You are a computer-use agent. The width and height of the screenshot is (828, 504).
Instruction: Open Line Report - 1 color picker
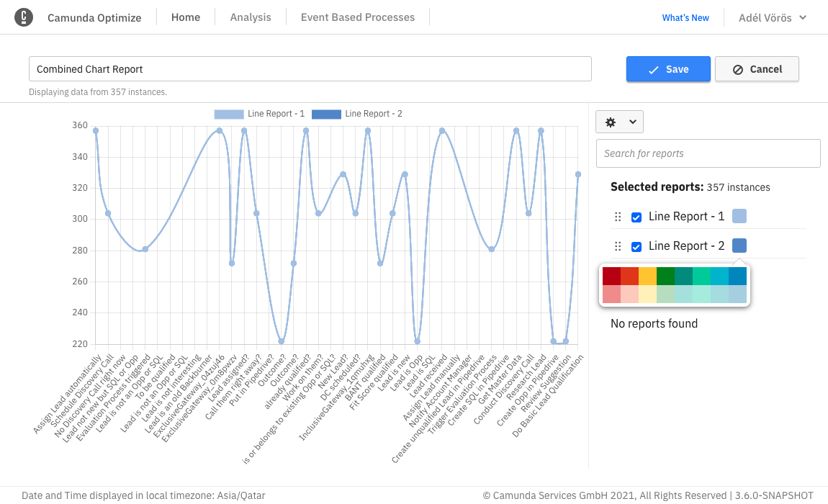(739, 216)
